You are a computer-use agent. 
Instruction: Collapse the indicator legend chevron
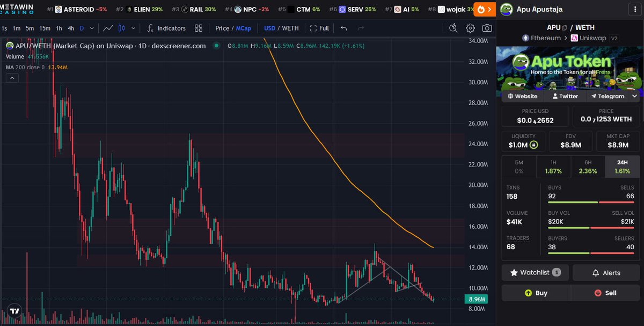pos(12,78)
